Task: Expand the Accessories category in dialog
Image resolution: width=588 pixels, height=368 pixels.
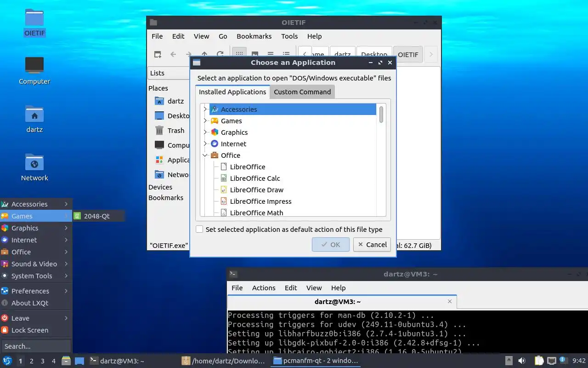Action: click(205, 109)
